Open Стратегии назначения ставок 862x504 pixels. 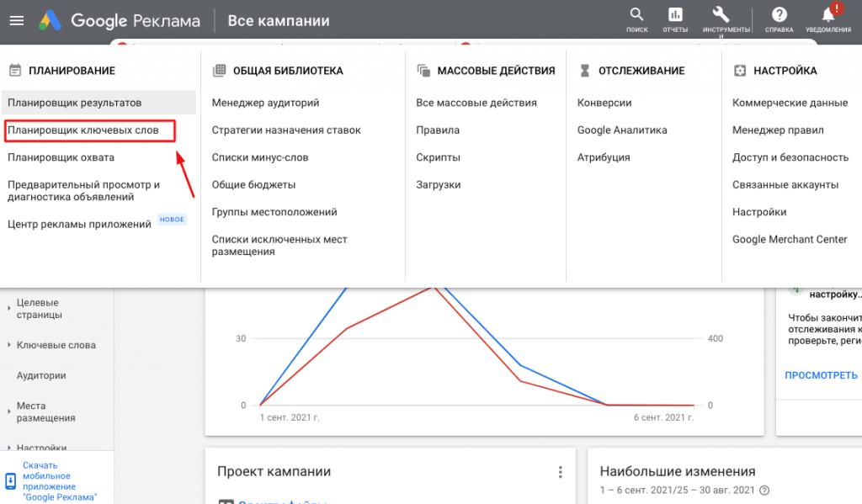click(286, 130)
